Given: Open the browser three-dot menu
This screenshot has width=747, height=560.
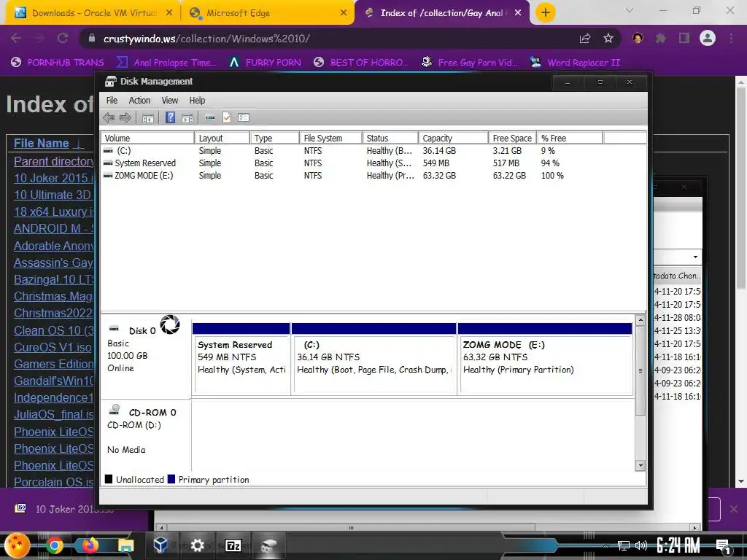Looking at the screenshot, I should (x=731, y=38).
